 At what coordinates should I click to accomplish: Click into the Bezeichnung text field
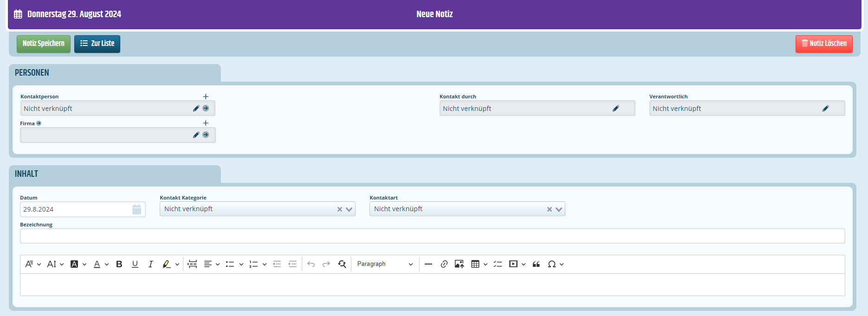[432, 236]
